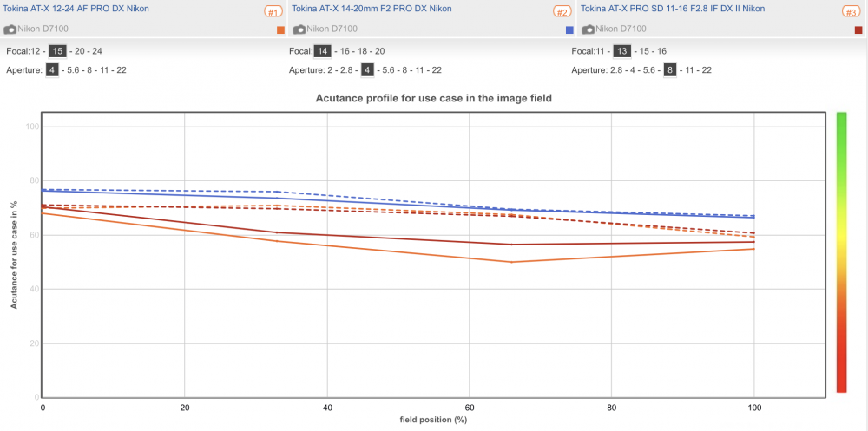This screenshot has height=431, width=868.
Task: Select focal 14 for the Tokina 14-20mm lens
Action: [x=322, y=51]
